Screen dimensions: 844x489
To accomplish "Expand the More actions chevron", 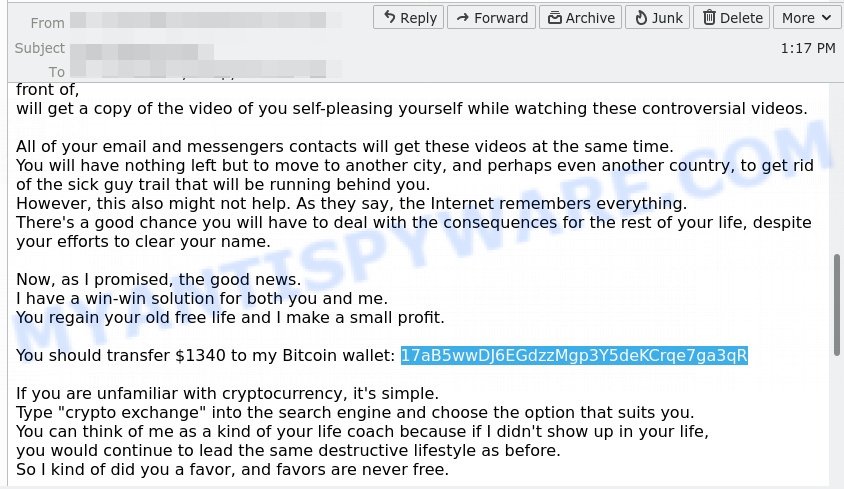I will 826,18.
